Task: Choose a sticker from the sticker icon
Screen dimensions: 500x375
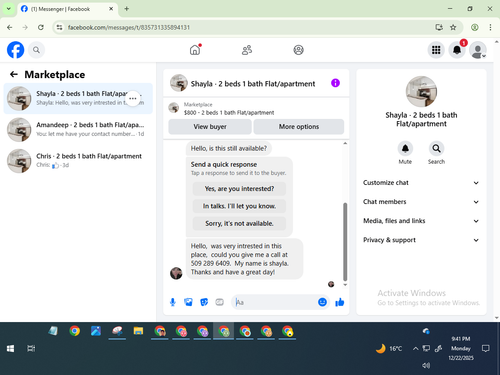Action: coord(204,302)
